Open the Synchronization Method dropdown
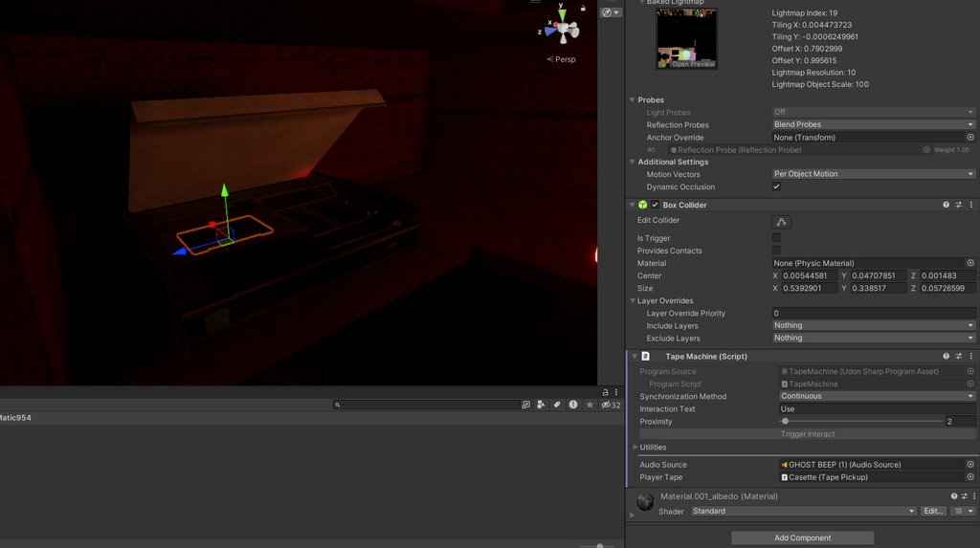Viewport: 980px width, 548px height. (x=877, y=396)
